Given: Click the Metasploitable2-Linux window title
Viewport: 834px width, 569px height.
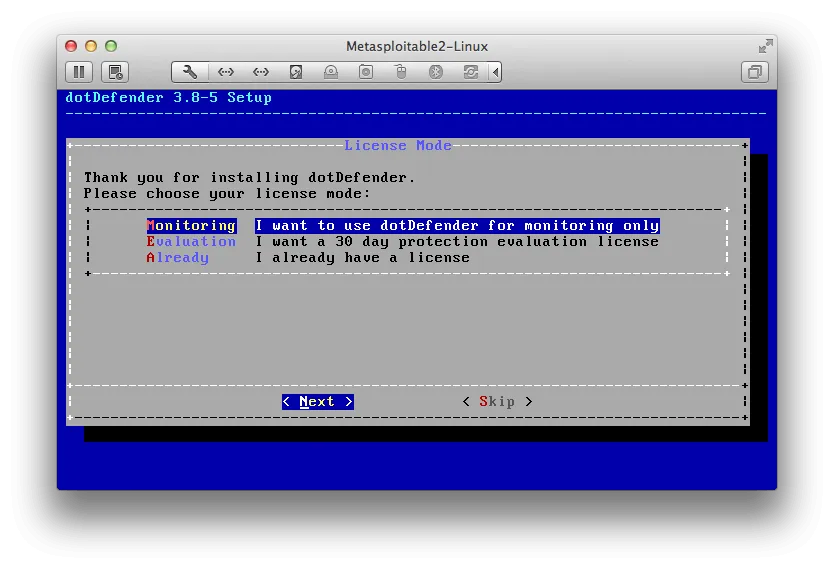Looking at the screenshot, I should coord(416,46).
